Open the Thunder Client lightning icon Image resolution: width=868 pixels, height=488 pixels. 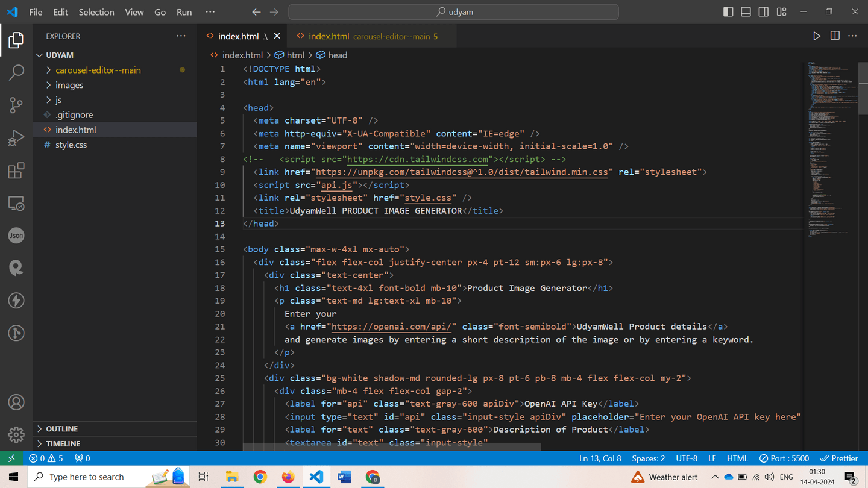coord(16,301)
